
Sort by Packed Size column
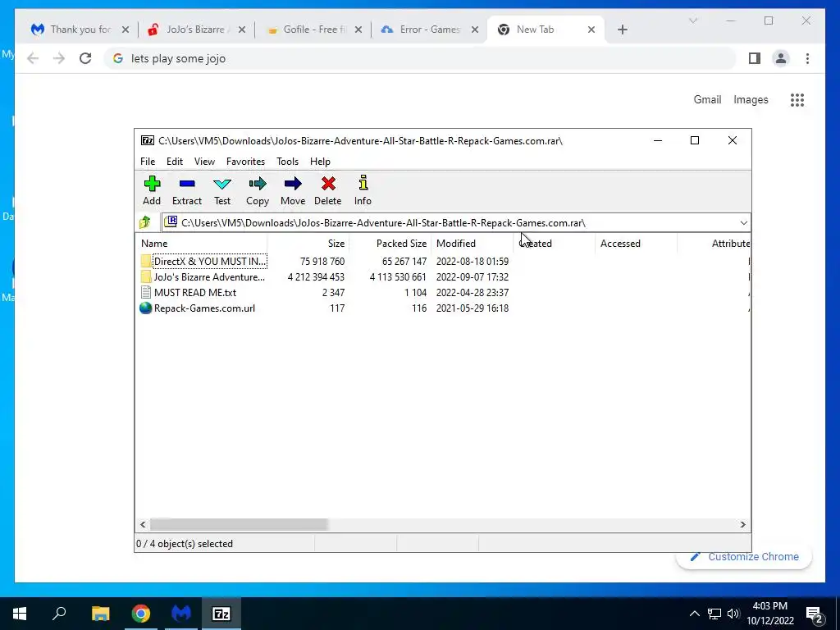pos(390,243)
